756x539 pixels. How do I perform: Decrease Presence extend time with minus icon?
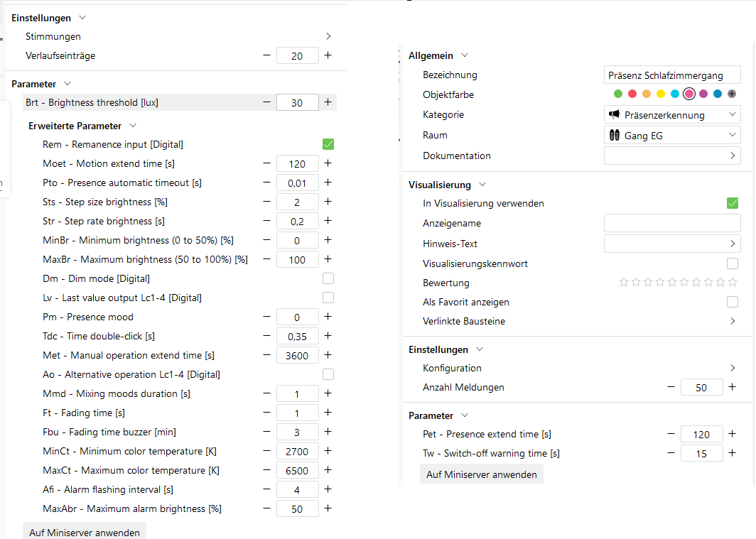[x=671, y=434]
